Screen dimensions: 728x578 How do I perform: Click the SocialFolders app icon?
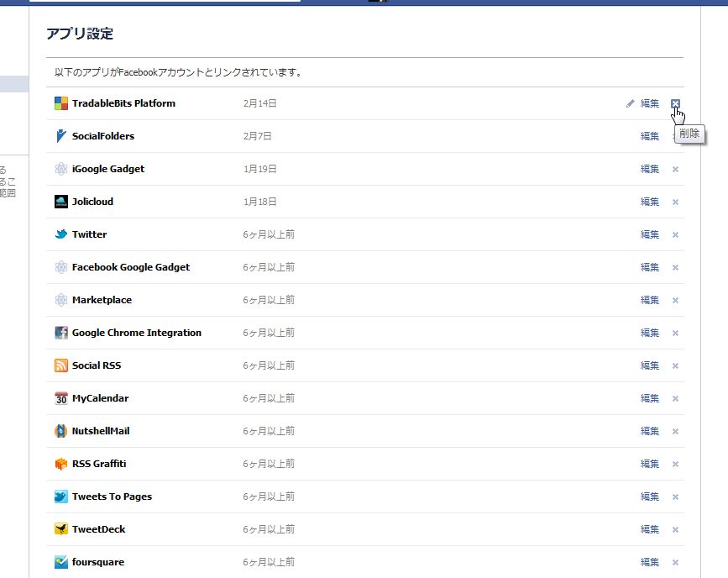click(60, 136)
